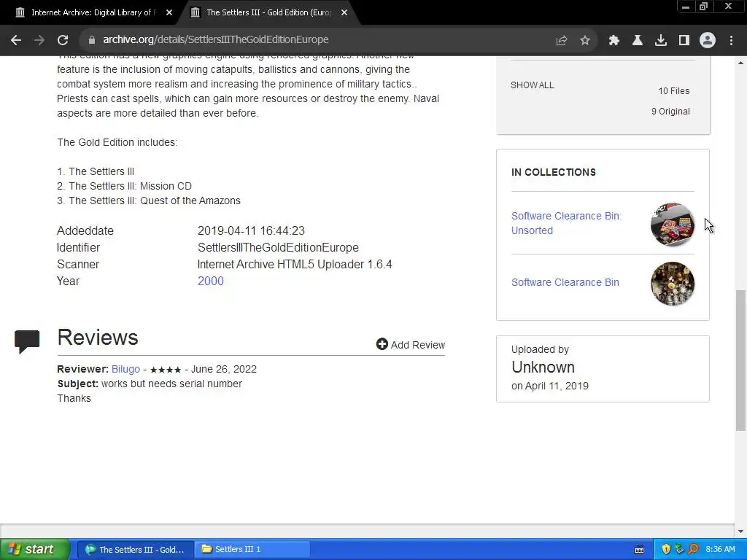The image size is (747, 560).
Task: Click the browser forward arrow
Action: (39, 40)
